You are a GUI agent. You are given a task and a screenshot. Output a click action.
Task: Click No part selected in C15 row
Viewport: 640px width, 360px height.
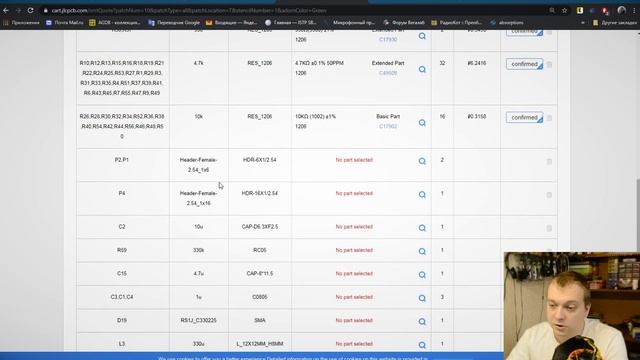(x=354, y=274)
